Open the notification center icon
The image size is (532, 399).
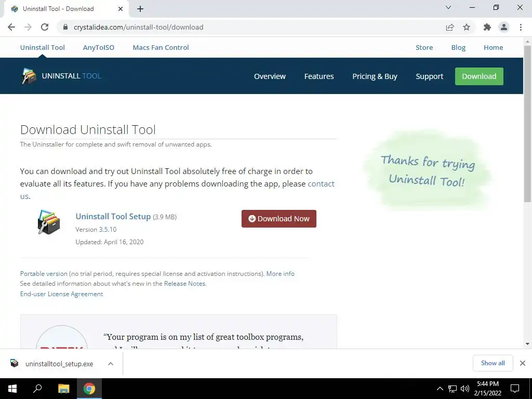pos(515,389)
